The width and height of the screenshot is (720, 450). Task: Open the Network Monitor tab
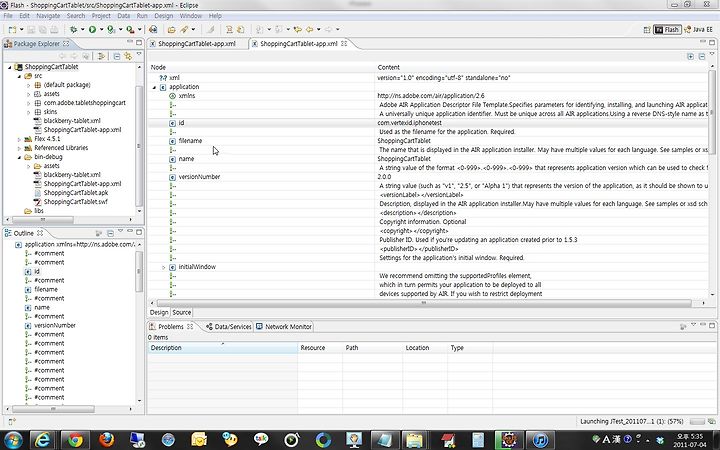[284, 326]
